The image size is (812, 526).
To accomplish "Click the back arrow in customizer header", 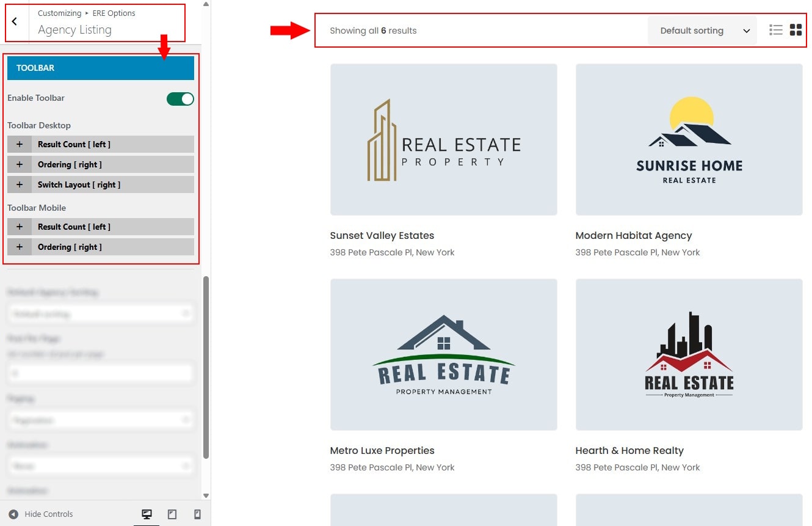I will click(x=15, y=21).
